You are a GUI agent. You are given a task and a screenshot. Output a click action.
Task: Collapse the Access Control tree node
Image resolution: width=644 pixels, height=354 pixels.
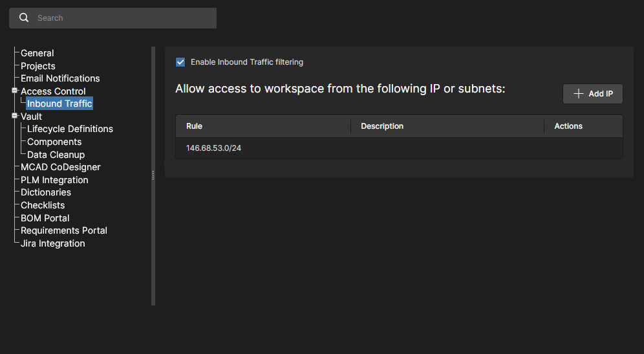tap(14, 91)
